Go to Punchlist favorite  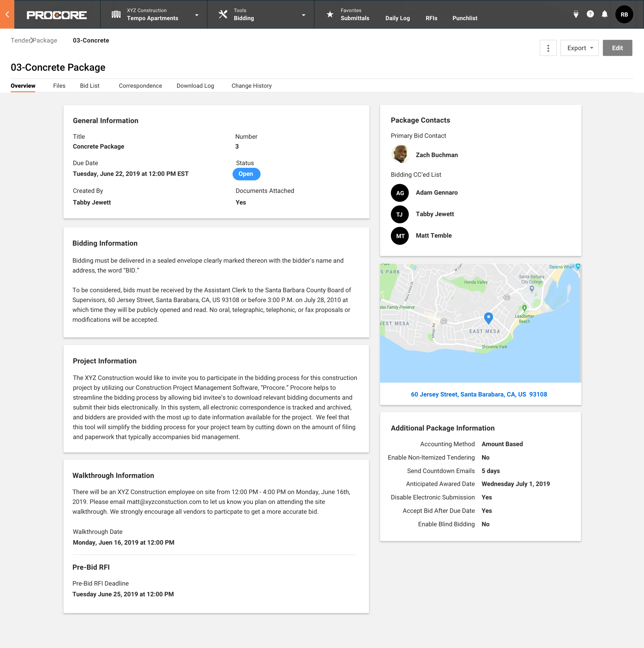pos(465,18)
